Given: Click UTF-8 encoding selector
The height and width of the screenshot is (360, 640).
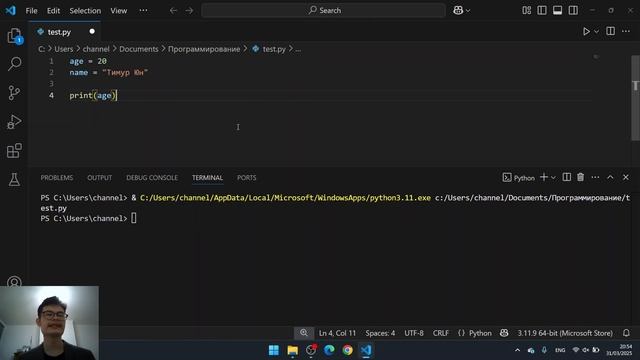Looking at the screenshot, I should [414, 333].
